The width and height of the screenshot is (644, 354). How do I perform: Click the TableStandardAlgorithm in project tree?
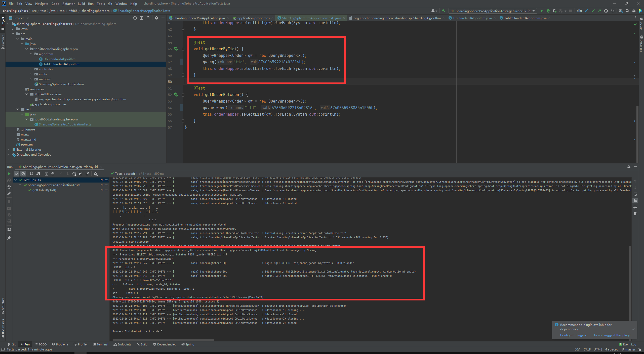61,64
